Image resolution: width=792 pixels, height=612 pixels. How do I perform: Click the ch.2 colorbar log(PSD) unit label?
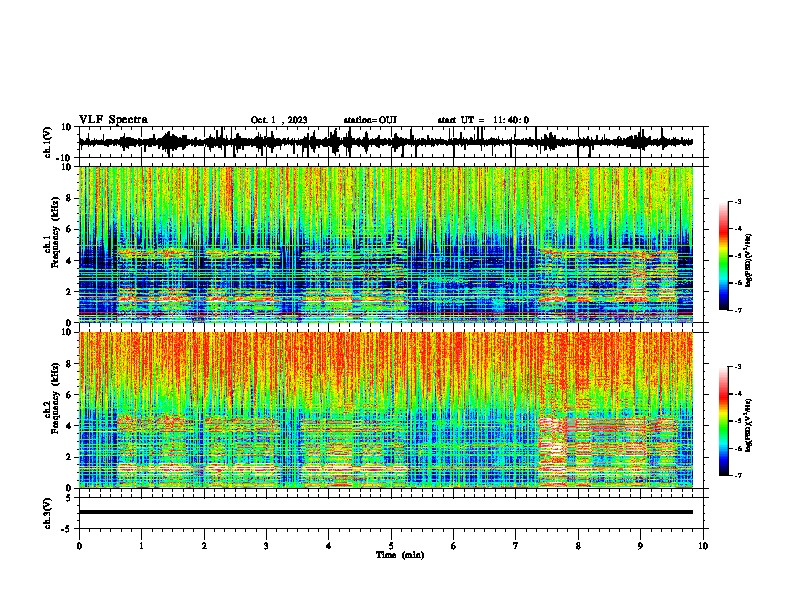point(749,425)
